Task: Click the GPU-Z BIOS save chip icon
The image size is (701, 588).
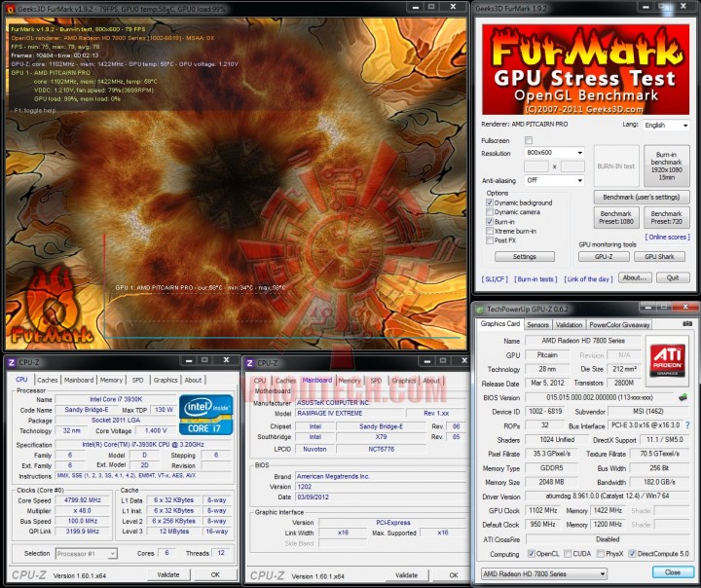Action: (x=683, y=397)
